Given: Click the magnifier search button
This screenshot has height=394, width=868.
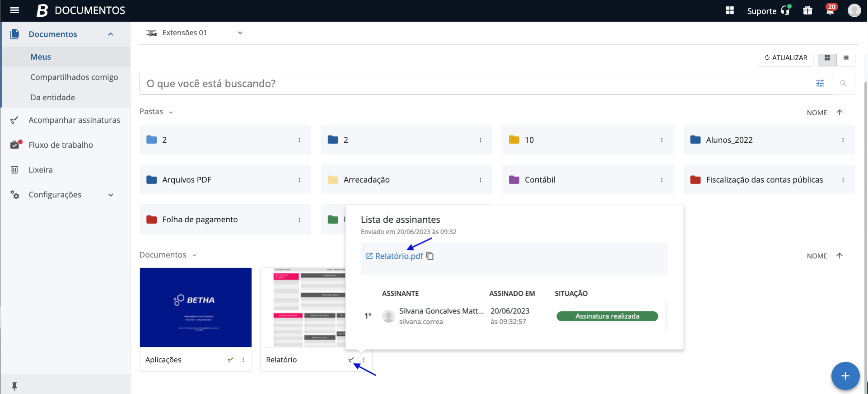Looking at the screenshot, I should 843,84.
